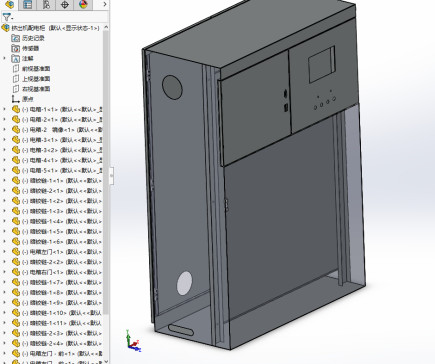435x364 pixels.
Task: Open the FeatureManager design tree tab
Action: (9, 4)
